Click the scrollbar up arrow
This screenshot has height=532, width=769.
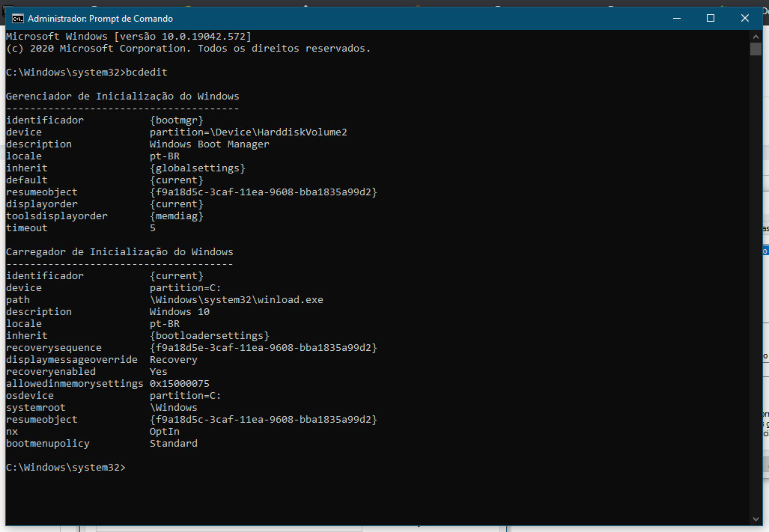click(756, 36)
